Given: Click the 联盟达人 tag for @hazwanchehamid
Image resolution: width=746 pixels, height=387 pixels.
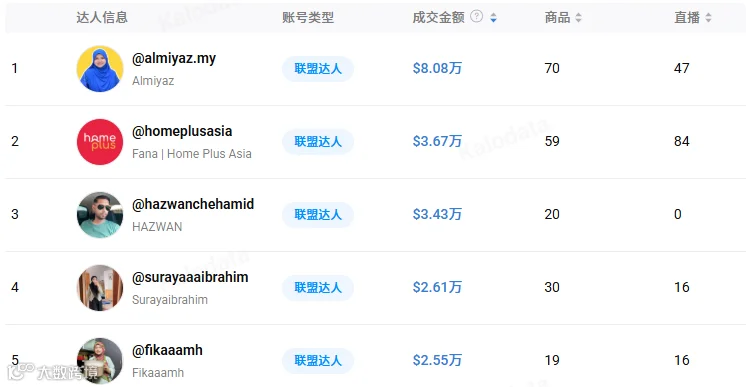Looking at the screenshot, I should pyautogui.click(x=318, y=215).
